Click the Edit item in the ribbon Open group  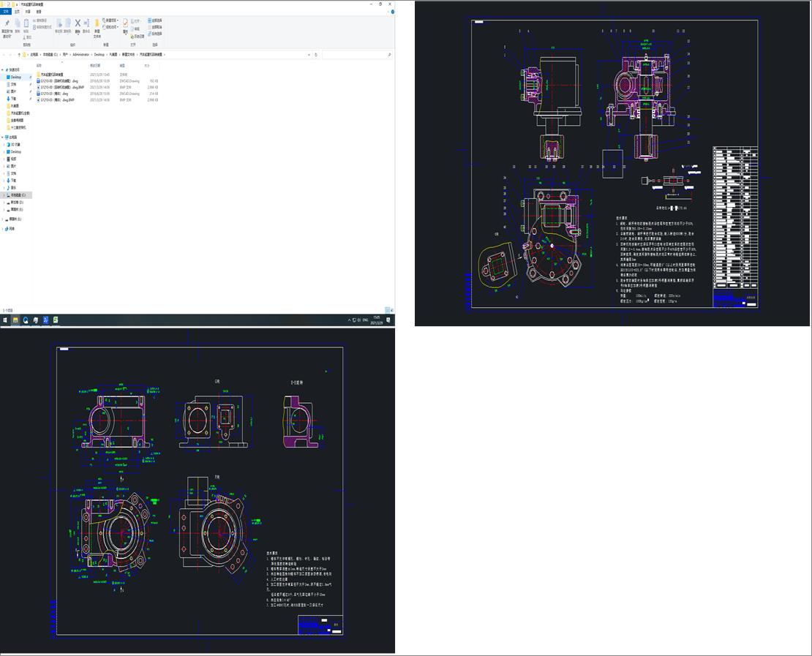(135, 29)
